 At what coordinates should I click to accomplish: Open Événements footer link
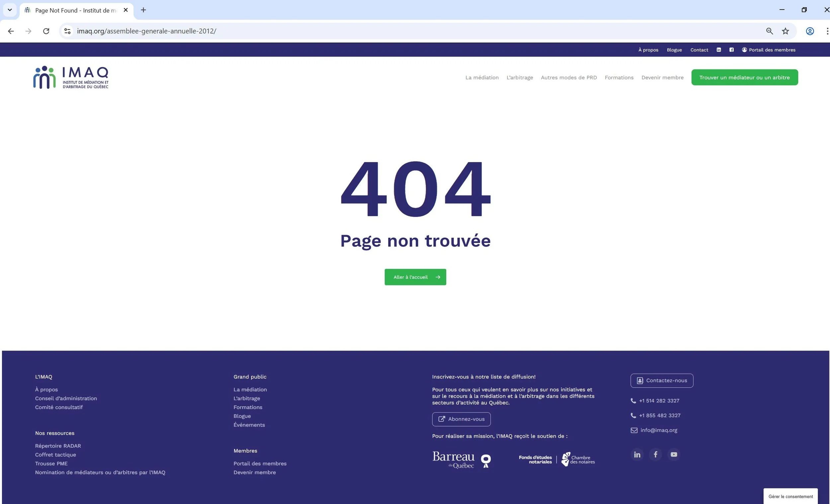[249, 425]
